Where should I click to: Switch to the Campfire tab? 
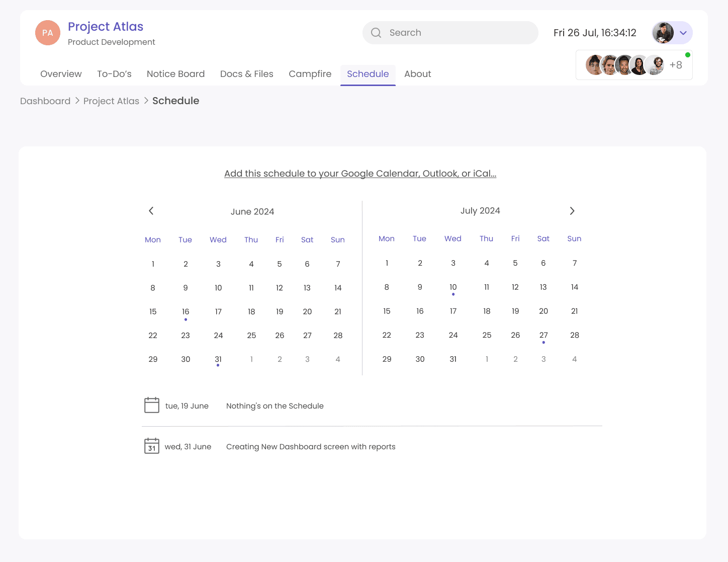coord(310,74)
